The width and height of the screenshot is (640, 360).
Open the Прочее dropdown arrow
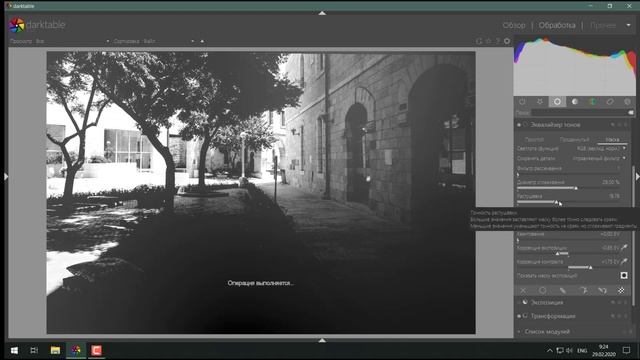point(629,25)
